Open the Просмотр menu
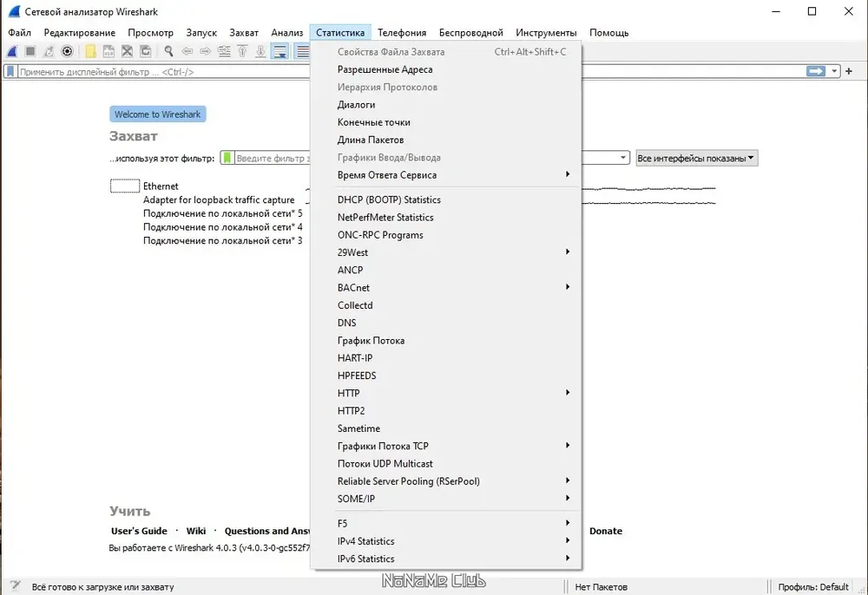Screen dimensions: 868x595 point(150,33)
